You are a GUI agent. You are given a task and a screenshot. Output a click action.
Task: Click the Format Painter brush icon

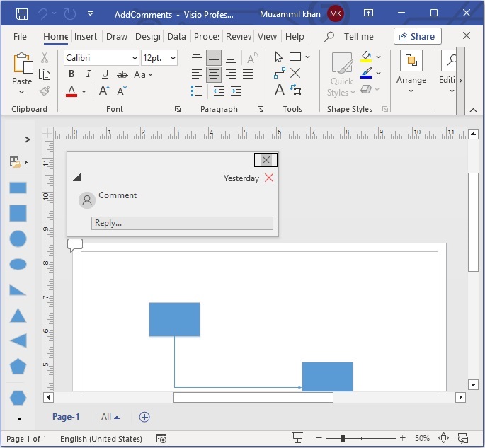(45, 91)
